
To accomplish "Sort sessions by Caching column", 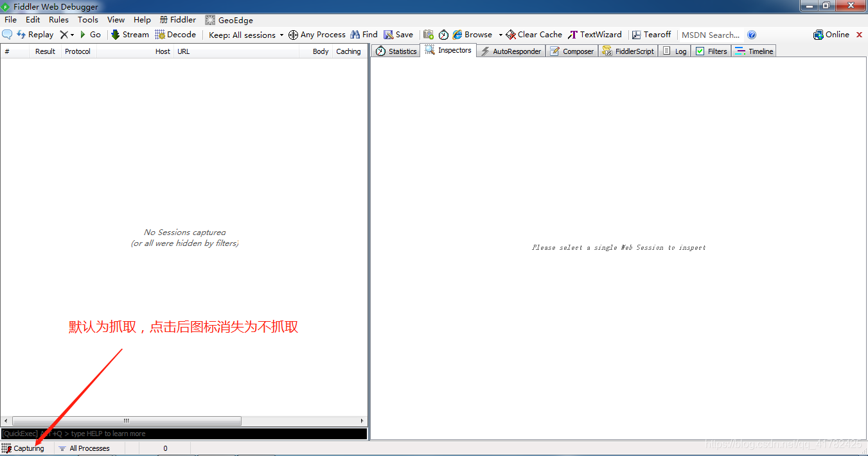I will [349, 51].
